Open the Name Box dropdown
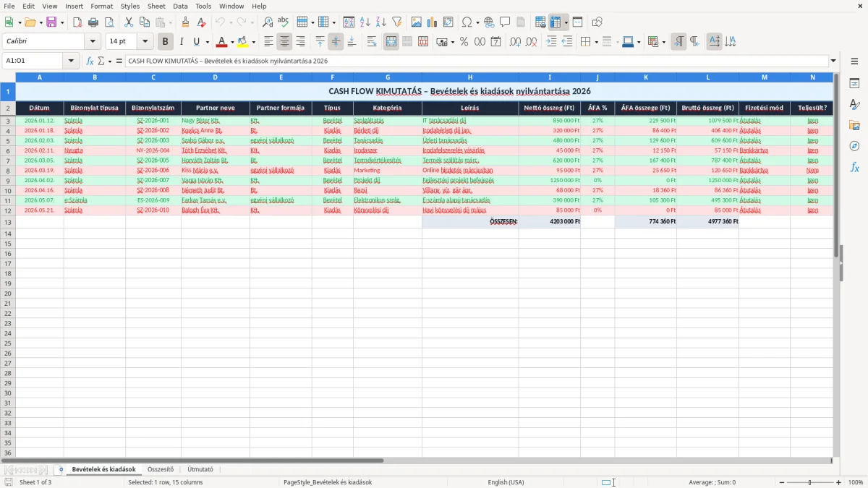This screenshot has width=868, height=488. tap(71, 61)
